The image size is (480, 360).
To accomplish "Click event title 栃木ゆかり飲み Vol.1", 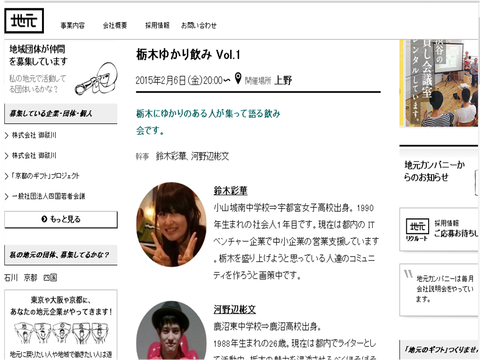I will click(x=188, y=54).
